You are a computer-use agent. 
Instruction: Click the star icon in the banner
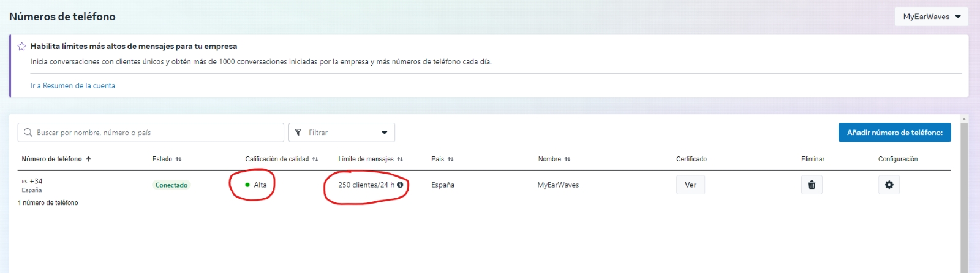pyautogui.click(x=22, y=47)
